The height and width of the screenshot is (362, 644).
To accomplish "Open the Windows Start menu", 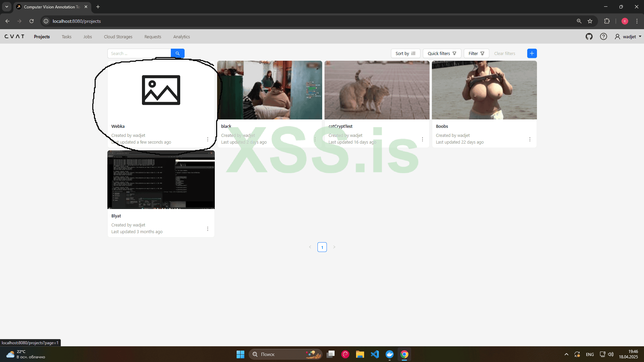I will coord(240,354).
